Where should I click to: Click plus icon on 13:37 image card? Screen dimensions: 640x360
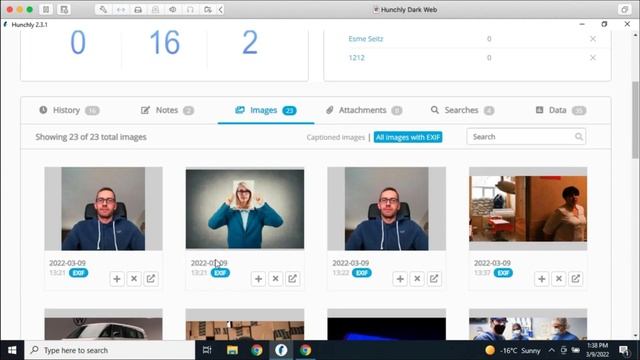tap(542, 279)
